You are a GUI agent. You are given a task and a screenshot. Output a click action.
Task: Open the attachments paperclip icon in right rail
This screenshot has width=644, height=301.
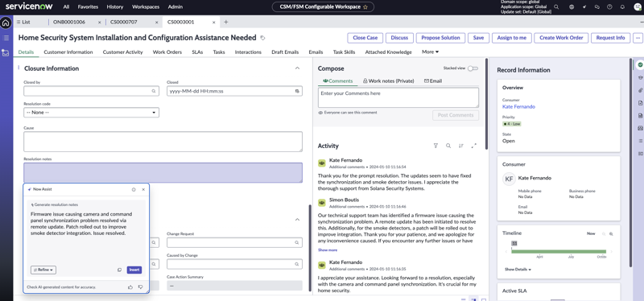[640, 90]
